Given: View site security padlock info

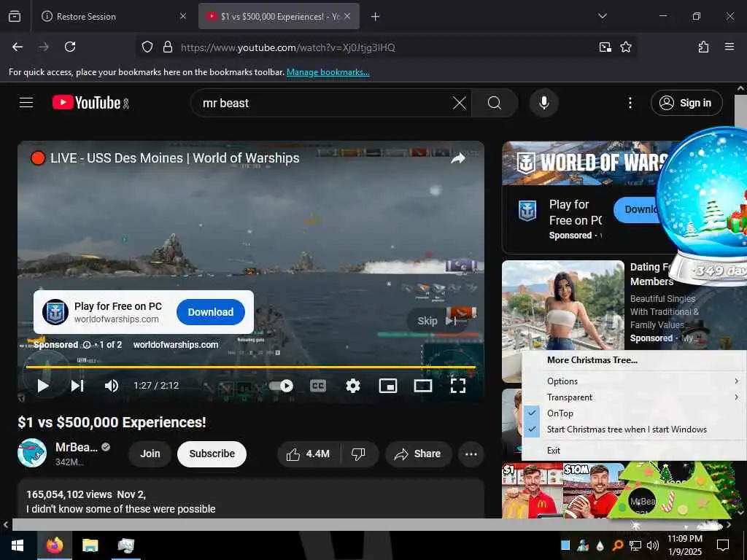Looking at the screenshot, I should 168,47.
